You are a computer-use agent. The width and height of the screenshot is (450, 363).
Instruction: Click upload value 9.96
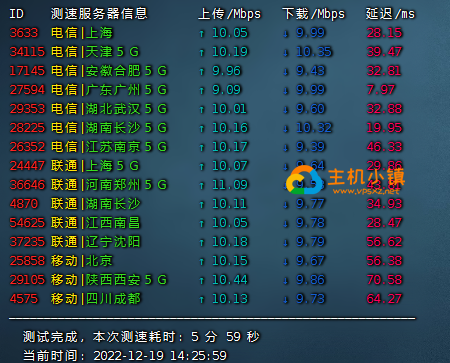point(227,71)
